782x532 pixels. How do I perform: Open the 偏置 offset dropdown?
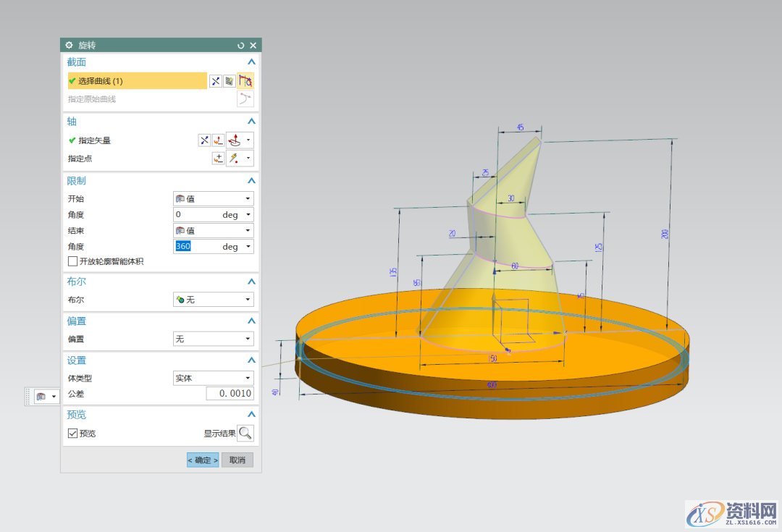pyautogui.click(x=213, y=339)
